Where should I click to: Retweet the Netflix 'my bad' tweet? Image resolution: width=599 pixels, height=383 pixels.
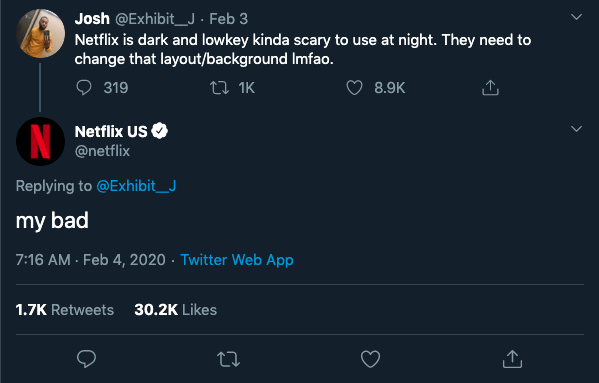click(x=228, y=359)
